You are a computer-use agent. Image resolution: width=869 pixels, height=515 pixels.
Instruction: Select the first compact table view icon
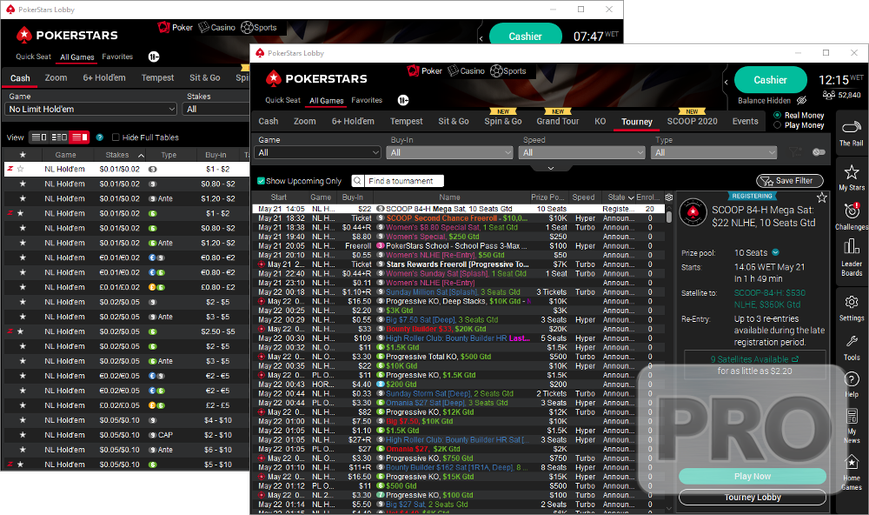pyautogui.click(x=39, y=137)
